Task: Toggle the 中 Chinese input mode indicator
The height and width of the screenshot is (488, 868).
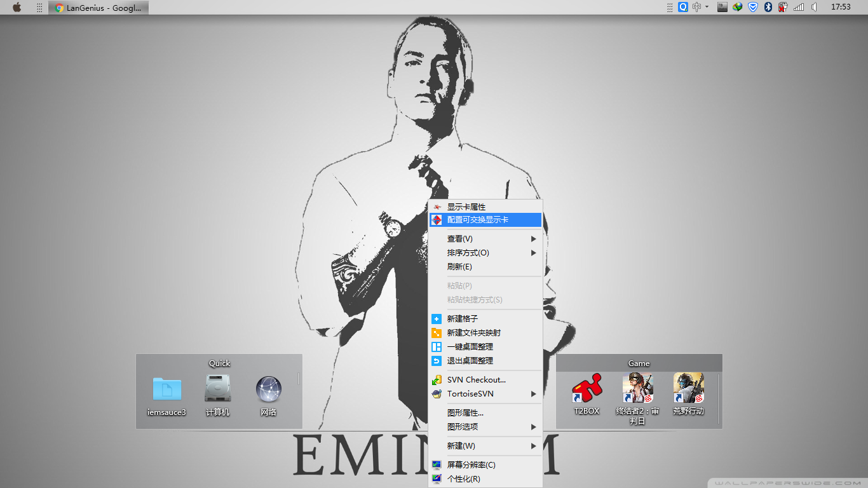Action: click(697, 7)
